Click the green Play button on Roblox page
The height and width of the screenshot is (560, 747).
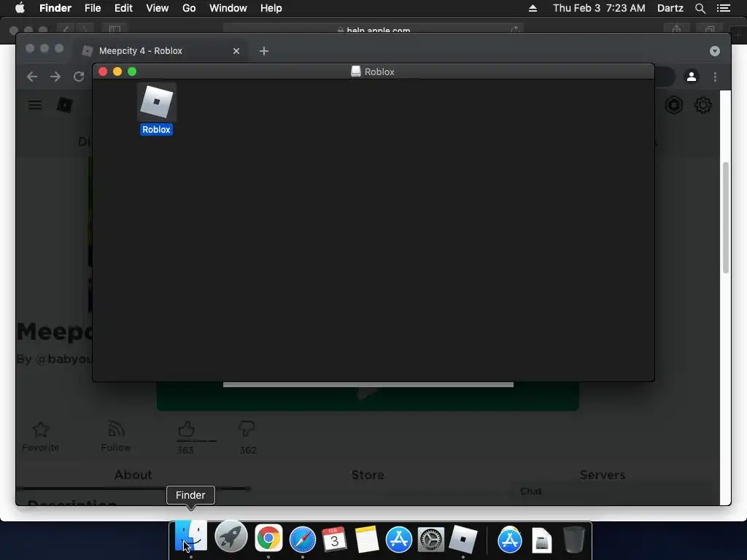pyautogui.click(x=368, y=396)
